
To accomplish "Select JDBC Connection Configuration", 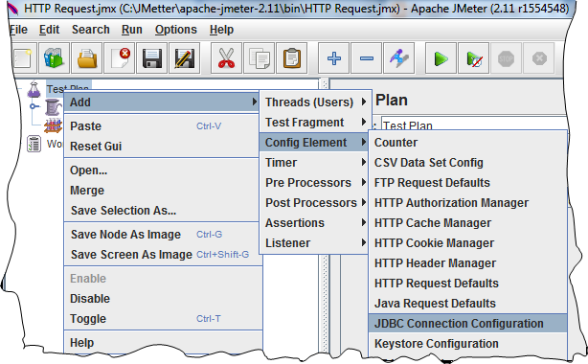I will pos(468,324).
